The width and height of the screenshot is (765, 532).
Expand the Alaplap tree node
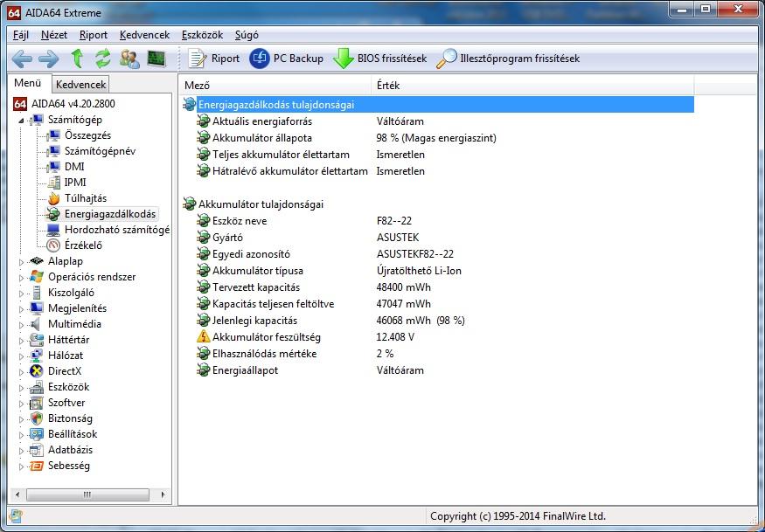21,262
